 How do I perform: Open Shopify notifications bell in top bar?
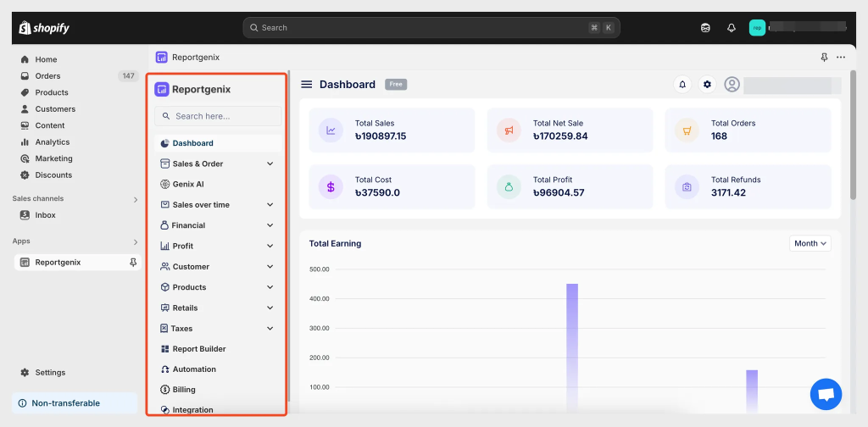pos(732,28)
